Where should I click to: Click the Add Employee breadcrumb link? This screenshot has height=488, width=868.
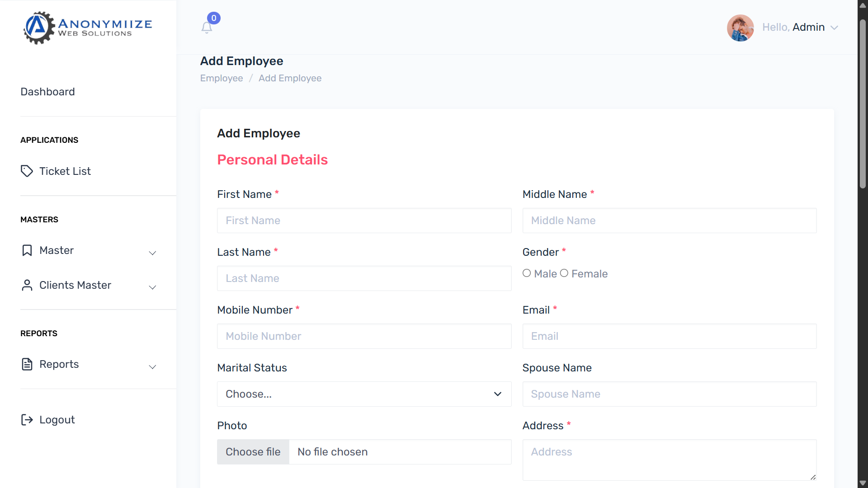290,78
